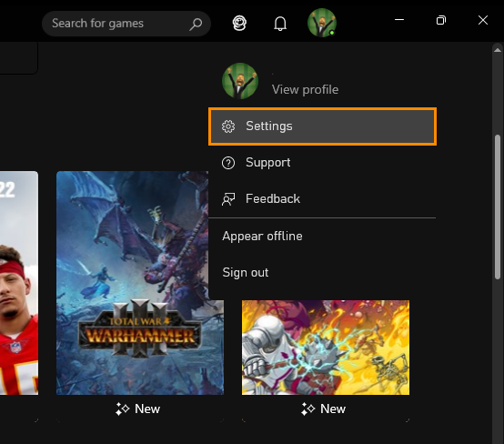
Task: Select Settings from the profile menu
Action: [x=322, y=126]
